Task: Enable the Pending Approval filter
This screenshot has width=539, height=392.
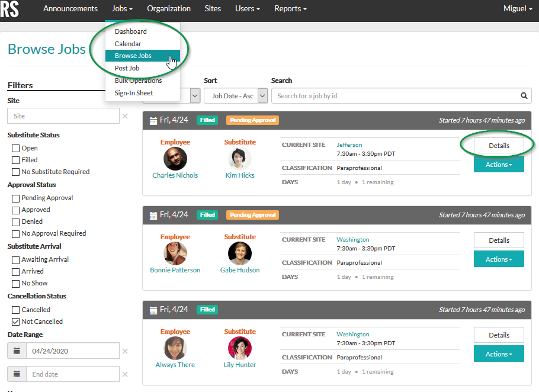Action: (15, 197)
